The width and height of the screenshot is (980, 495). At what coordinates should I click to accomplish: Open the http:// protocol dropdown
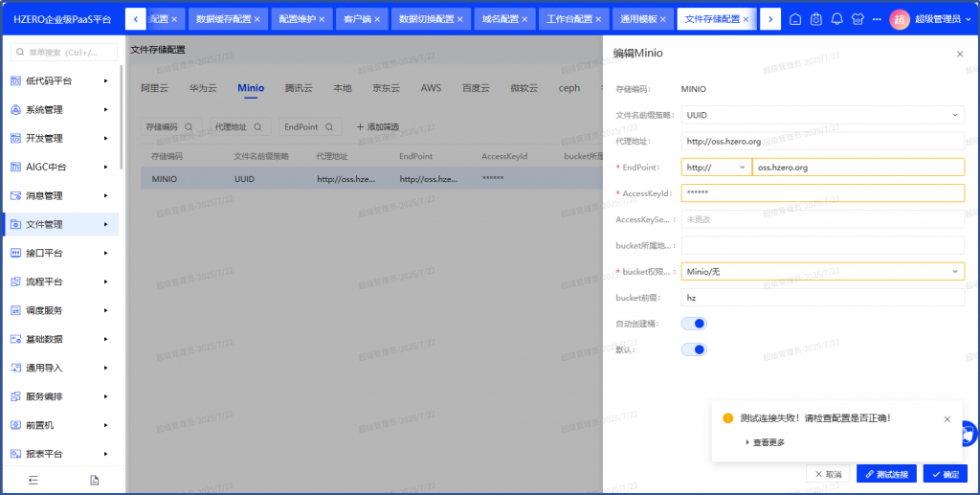(x=716, y=167)
